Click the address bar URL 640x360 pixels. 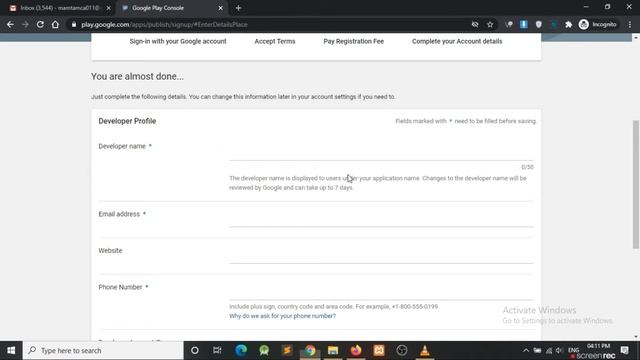tap(164, 24)
